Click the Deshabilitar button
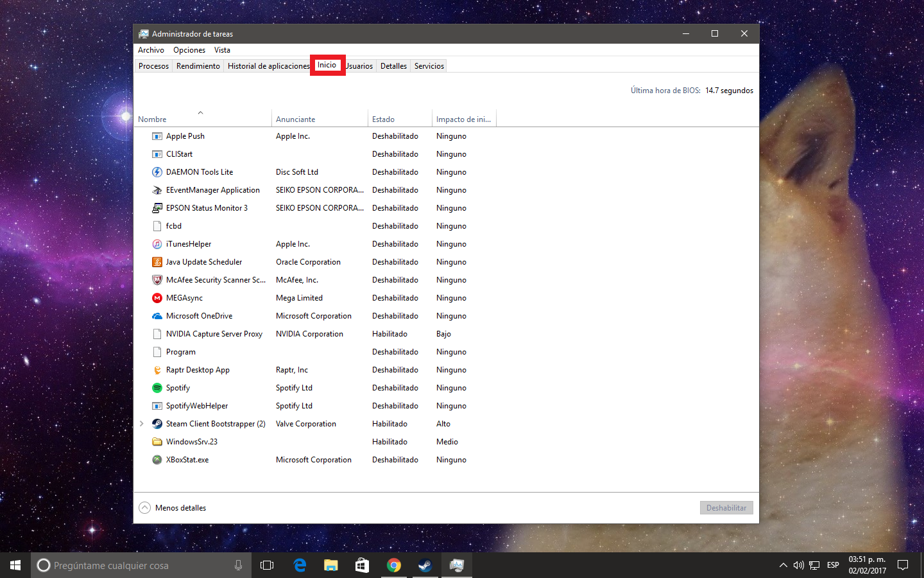 [726, 507]
